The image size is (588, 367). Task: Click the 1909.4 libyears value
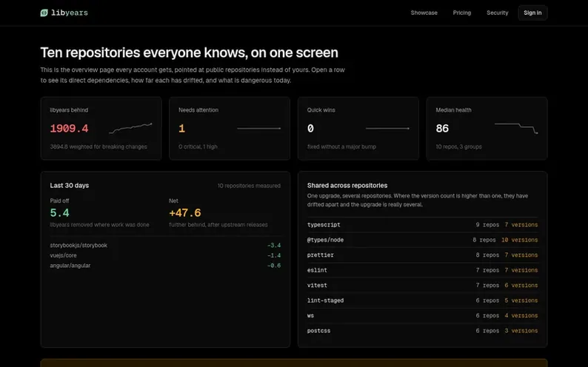coord(69,129)
